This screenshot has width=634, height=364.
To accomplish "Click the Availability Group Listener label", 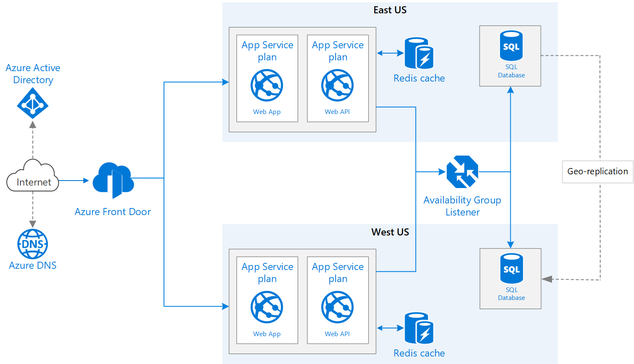I will 462,206.
